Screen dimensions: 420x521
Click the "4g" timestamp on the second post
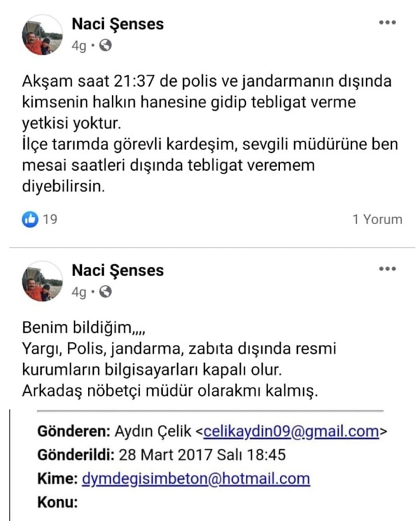pyautogui.click(x=79, y=292)
